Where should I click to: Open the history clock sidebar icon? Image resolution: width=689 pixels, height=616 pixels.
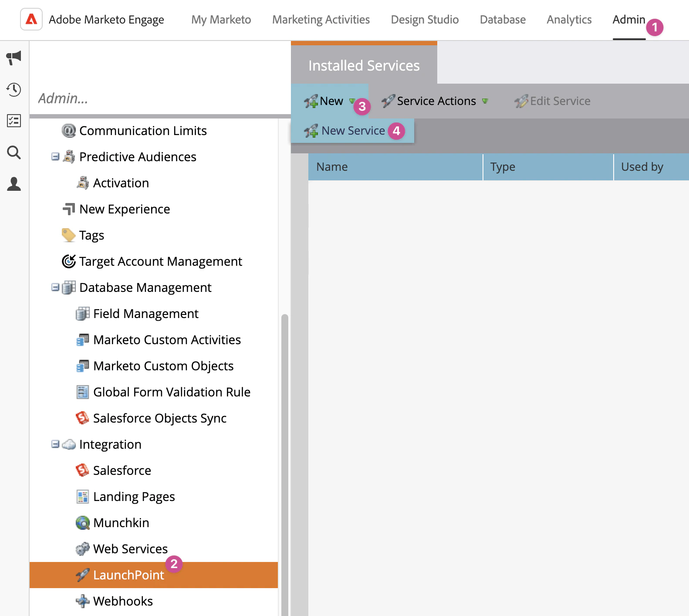click(x=14, y=89)
